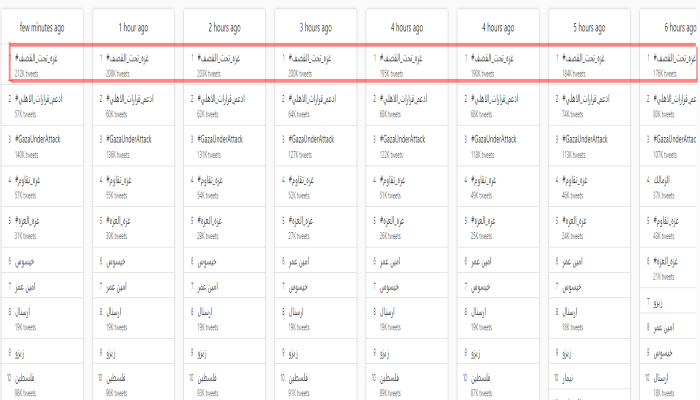
Task: Select the "1 hour ago" column header
Action: (x=135, y=27)
